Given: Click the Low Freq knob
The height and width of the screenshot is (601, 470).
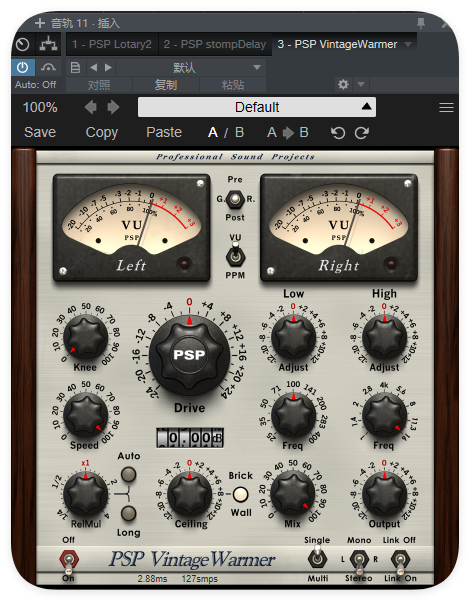Looking at the screenshot, I should pos(294,415).
